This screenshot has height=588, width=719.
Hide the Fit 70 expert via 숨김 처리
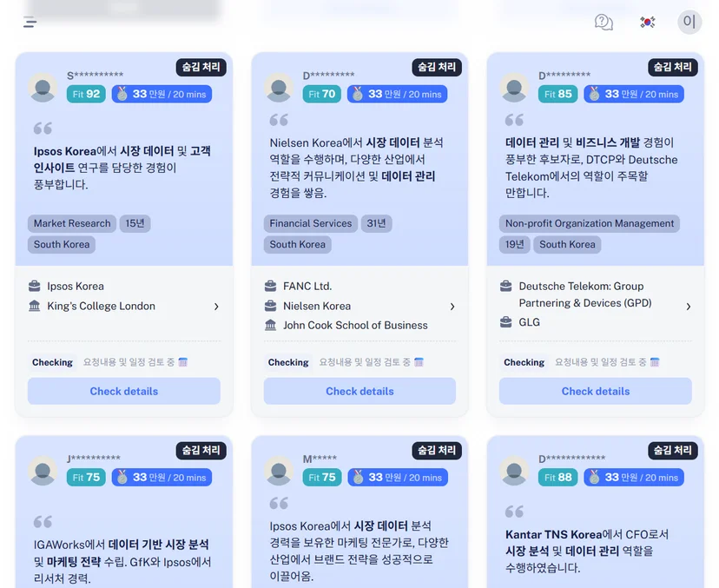(437, 67)
